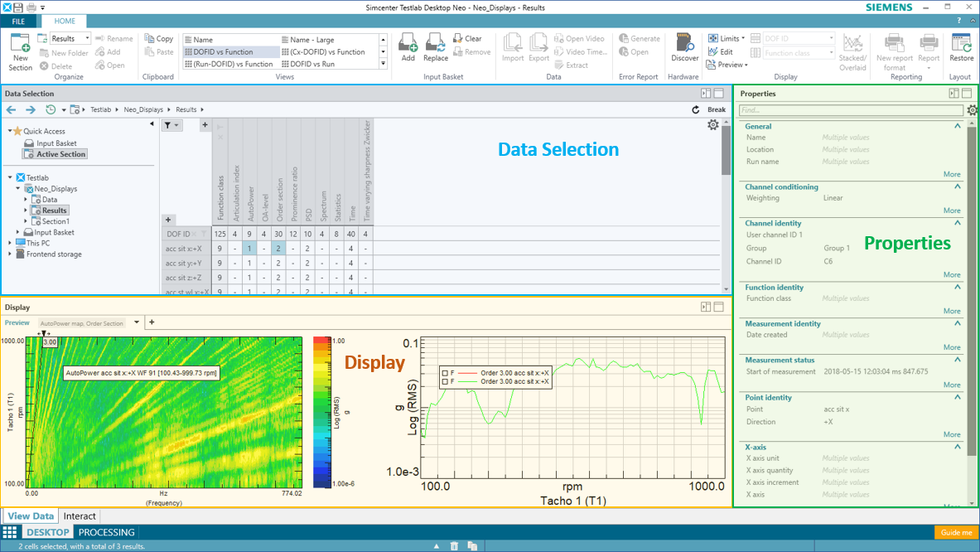
Task: Open the Results dropdown in Organize group
Action: (87, 38)
